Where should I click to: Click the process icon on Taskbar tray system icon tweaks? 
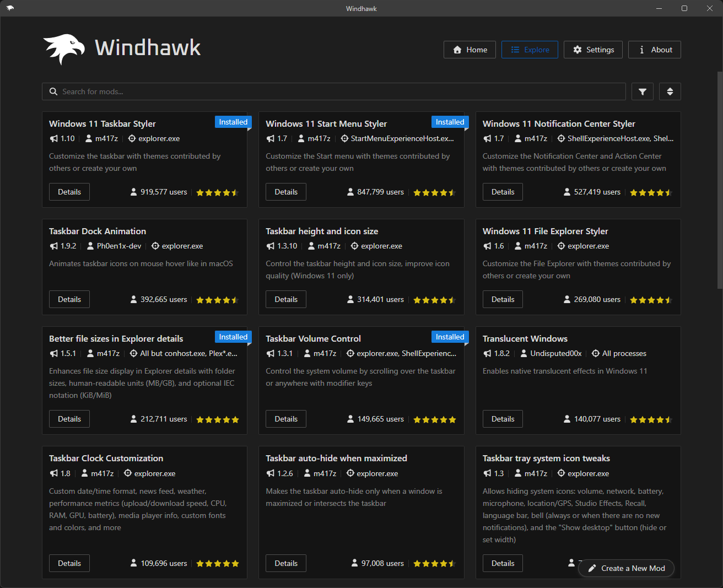pyautogui.click(x=561, y=473)
